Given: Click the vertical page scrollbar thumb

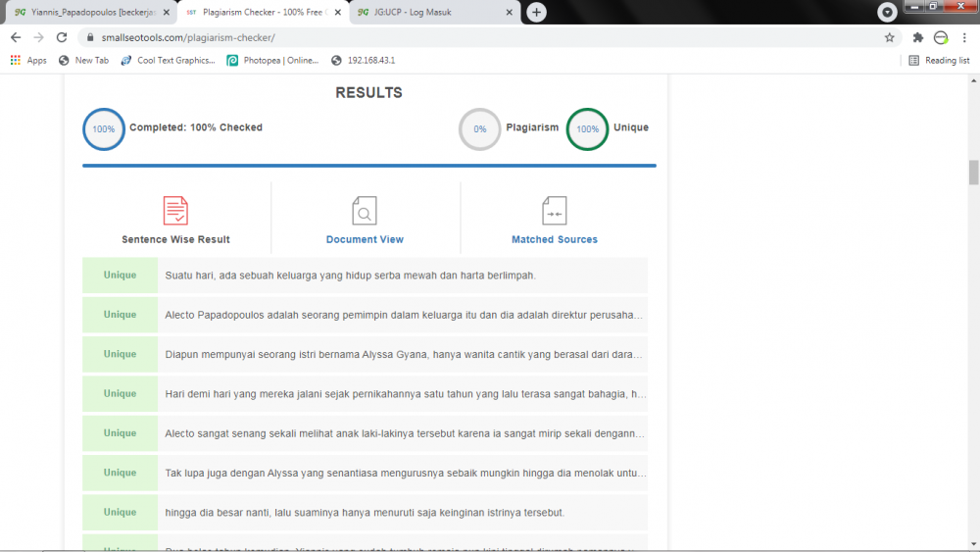Looking at the screenshot, I should 974,173.
